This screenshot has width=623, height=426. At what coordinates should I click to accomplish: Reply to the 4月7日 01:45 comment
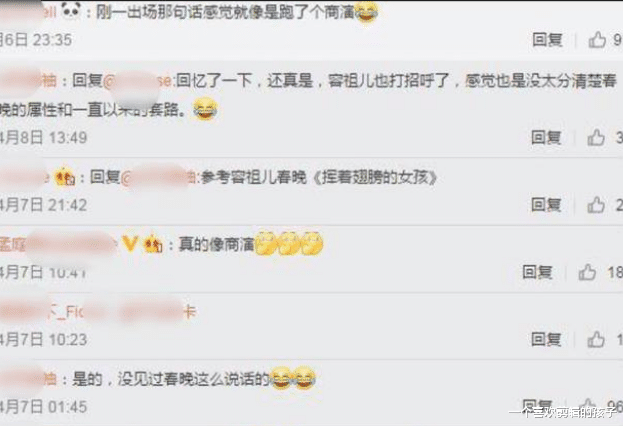[537, 405]
